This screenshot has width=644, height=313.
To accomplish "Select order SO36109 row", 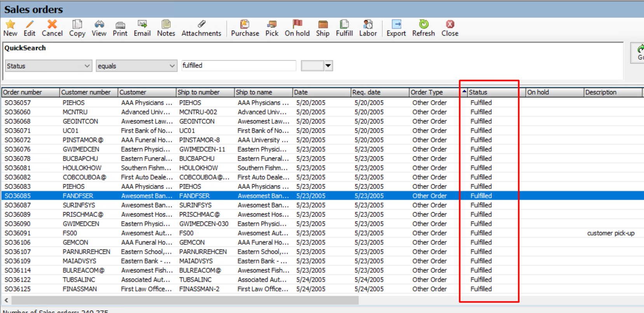I will tap(322, 261).
